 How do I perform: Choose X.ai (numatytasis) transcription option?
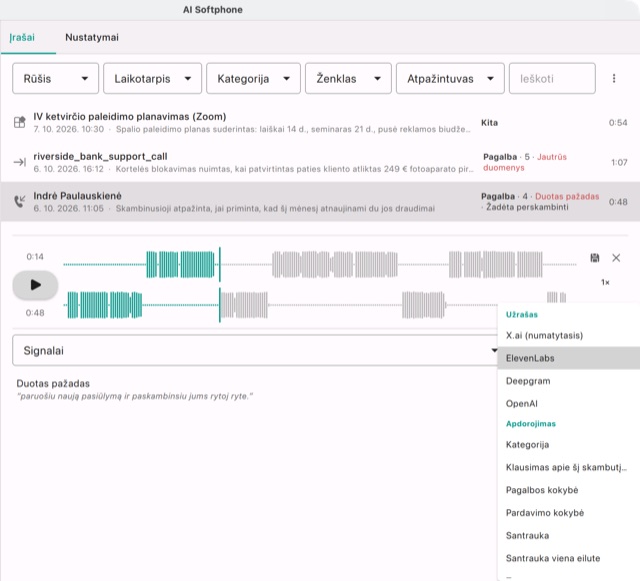click(569, 335)
